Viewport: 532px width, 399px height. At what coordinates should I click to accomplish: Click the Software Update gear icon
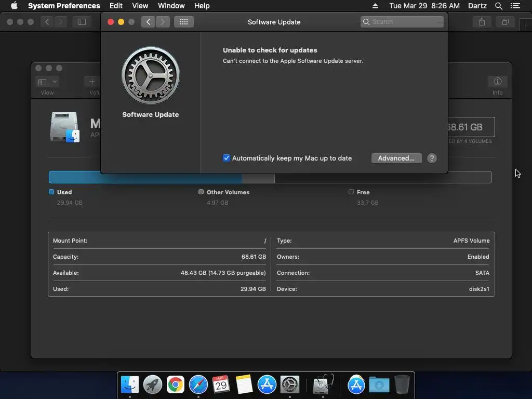click(151, 75)
